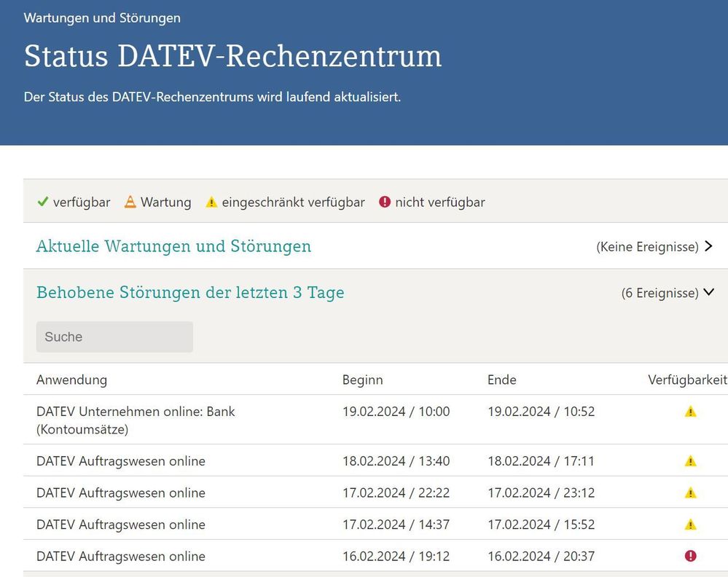Expand Aktuelle Wartungen und Störungen chevron
Viewport: 728px width, 577px height.
tap(708, 246)
